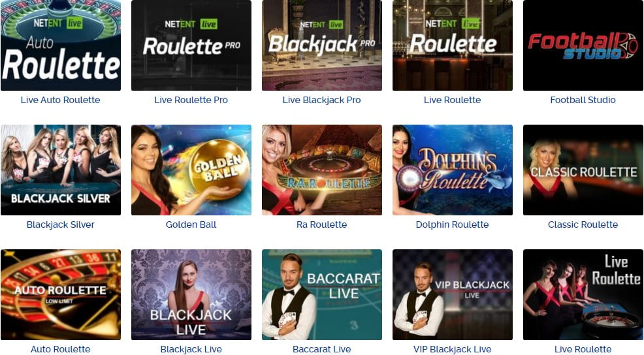Screen dimensions: 644x355
Task: Launch the Baccarat Live game tile
Action: coord(322,295)
